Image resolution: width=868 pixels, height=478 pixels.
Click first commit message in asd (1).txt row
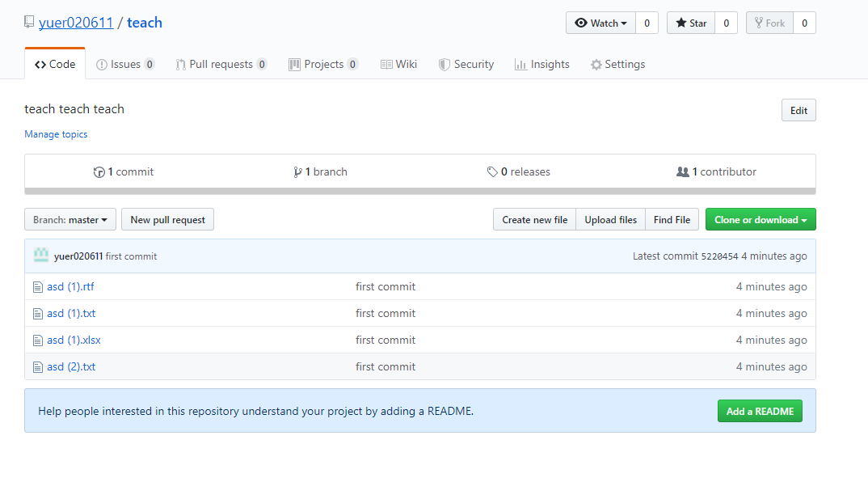pyautogui.click(x=386, y=313)
